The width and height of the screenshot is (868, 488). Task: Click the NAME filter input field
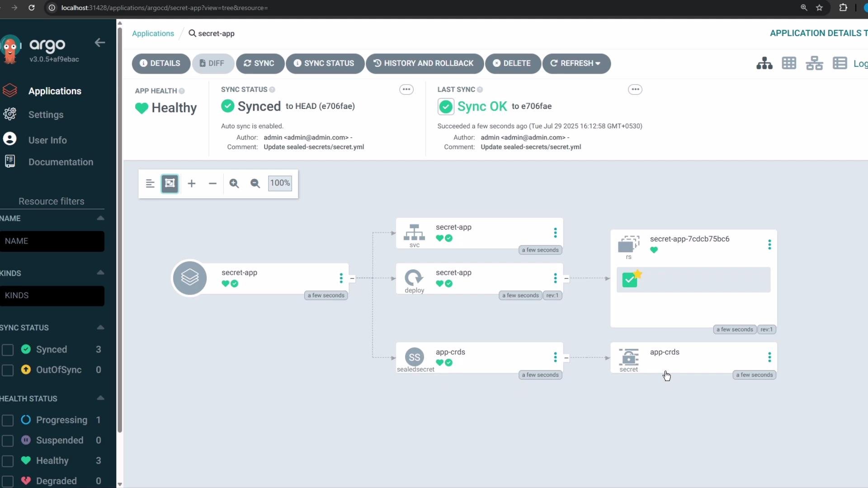pyautogui.click(x=52, y=241)
